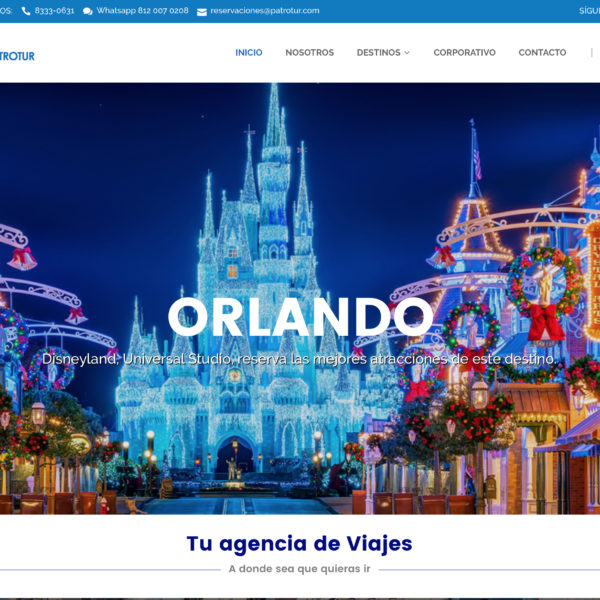Click the WhatsApp chat bubble icon
Screen dimensions: 600x600
(88, 11)
